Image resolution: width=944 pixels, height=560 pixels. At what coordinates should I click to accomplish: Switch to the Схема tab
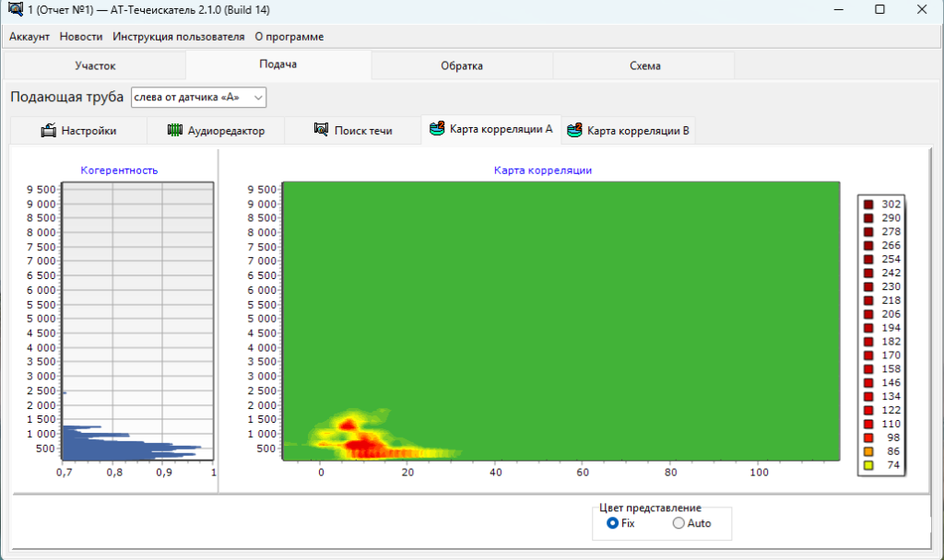(x=644, y=65)
